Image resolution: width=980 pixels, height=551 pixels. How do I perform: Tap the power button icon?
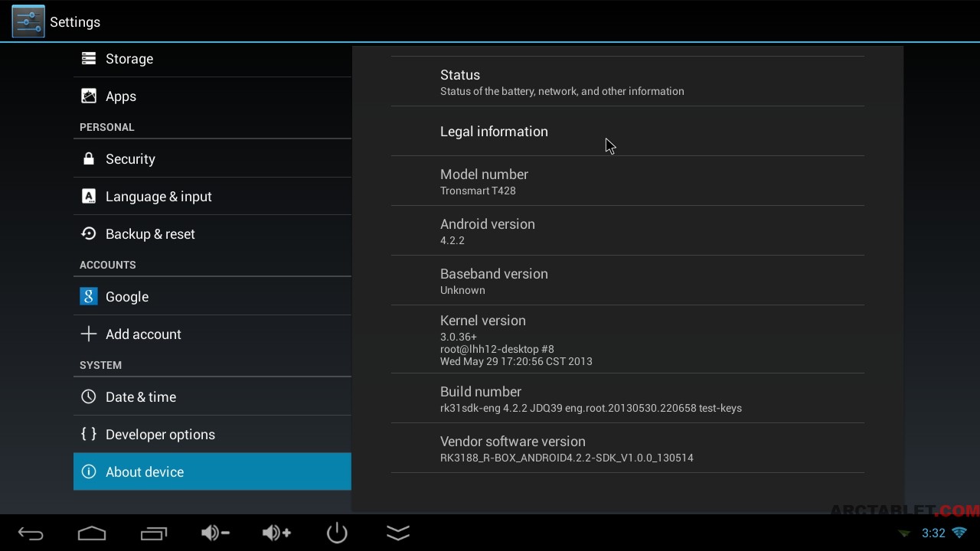point(337,533)
